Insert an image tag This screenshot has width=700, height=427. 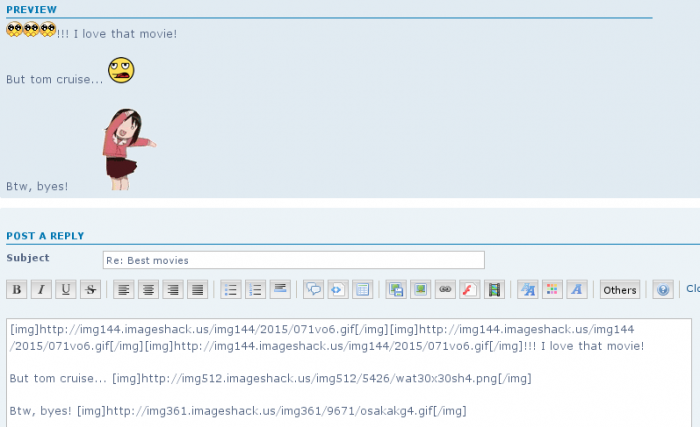tap(421, 289)
